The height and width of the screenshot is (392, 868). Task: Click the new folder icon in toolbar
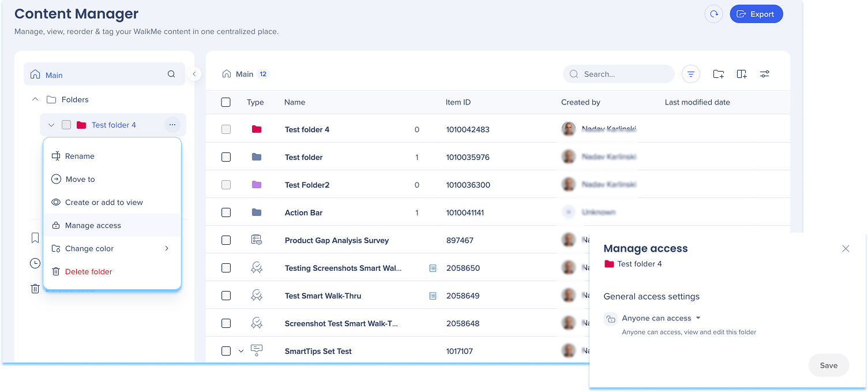[718, 74]
